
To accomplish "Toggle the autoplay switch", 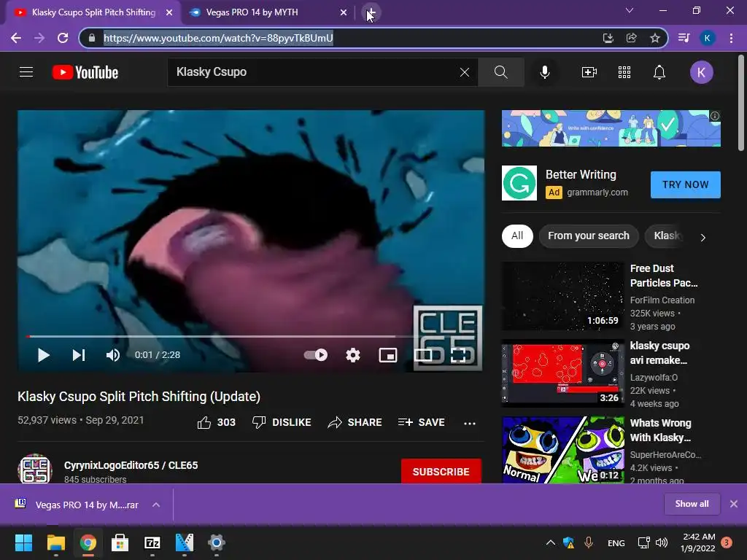I will 315,355.
